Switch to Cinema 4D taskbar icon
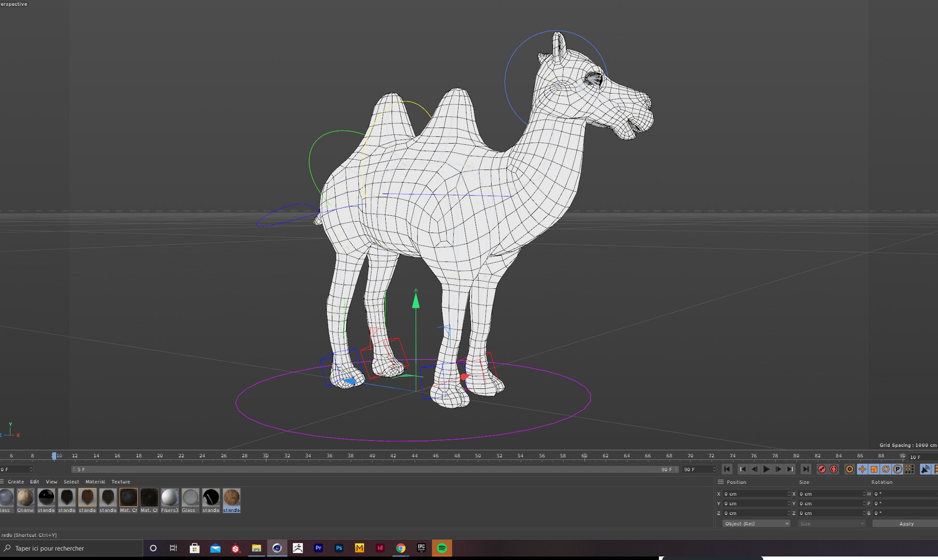This screenshot has height=560, width=938. 277,548
